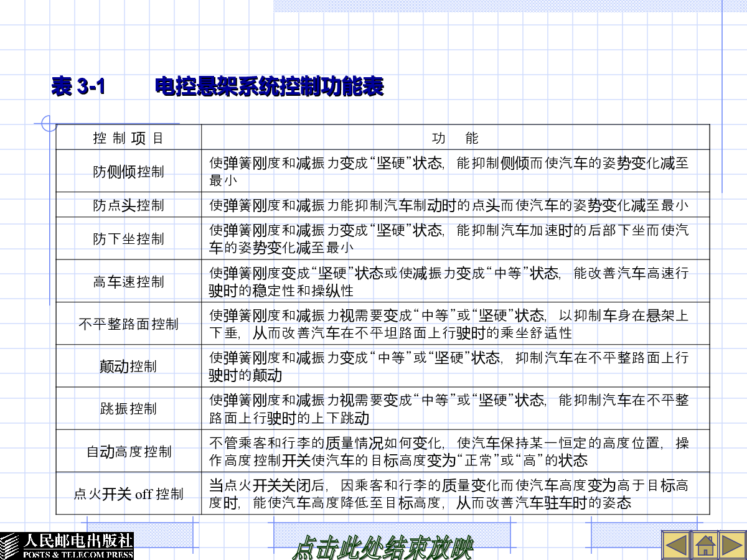This screenshot has width=747, height=560.
Task: Click the 人民邮电出版社 publisher logo
Action: tap(67, 546)
